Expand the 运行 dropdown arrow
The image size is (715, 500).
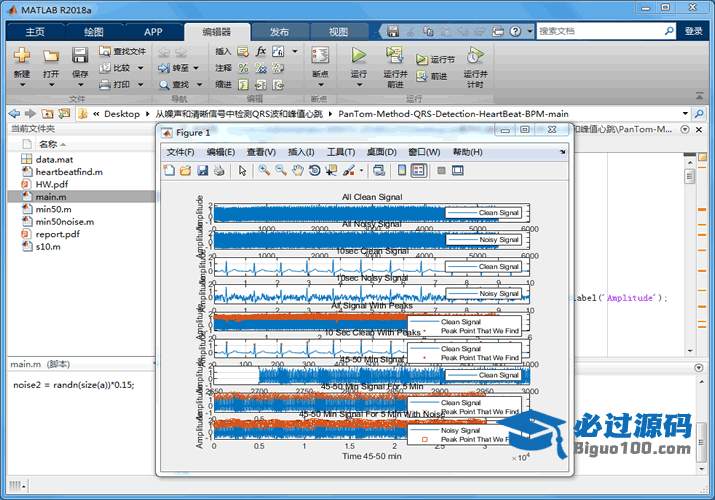tap(359, 85)
